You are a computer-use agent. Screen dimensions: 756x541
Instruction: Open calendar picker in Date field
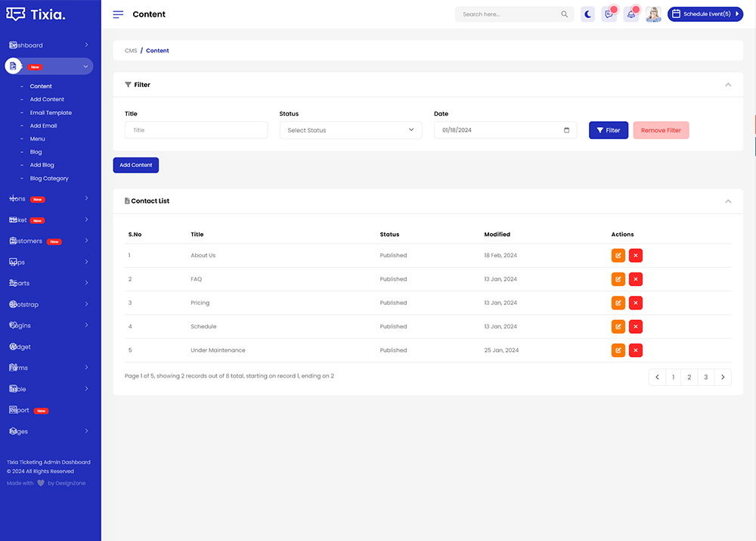(567, 130)
